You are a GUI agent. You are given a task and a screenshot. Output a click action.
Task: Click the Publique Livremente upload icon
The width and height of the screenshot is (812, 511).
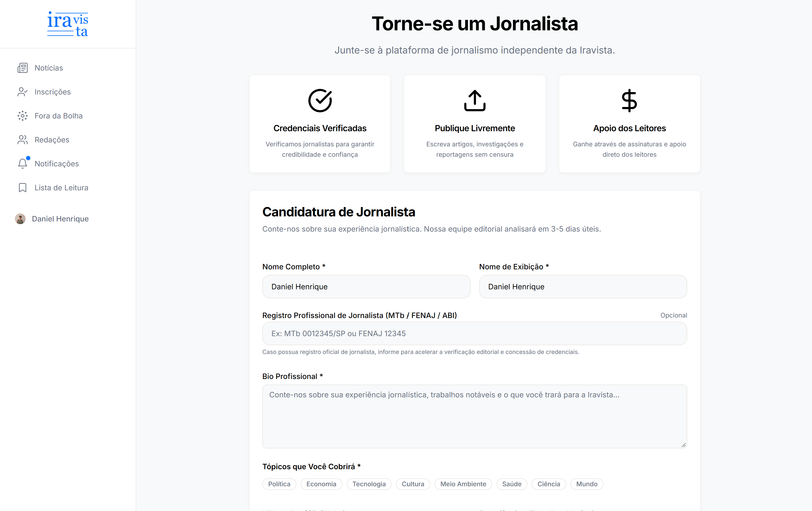pyautogui.click(x=475, y=101)
